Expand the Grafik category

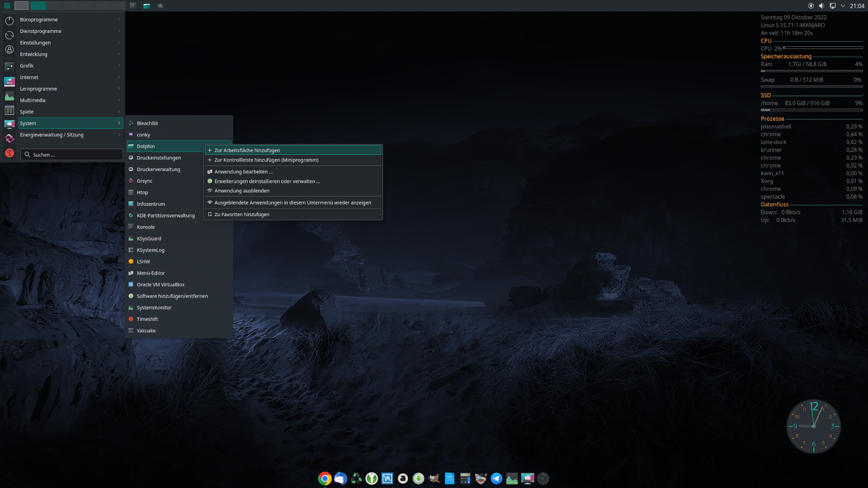(71, 66)
